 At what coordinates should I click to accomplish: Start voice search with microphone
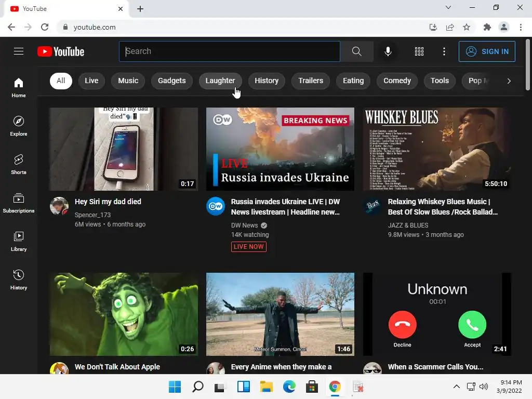click(x=388, y=51)
